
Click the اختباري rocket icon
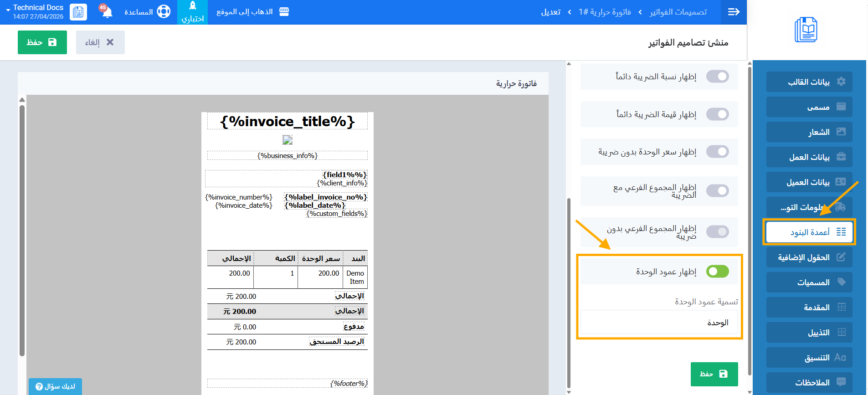192,6
